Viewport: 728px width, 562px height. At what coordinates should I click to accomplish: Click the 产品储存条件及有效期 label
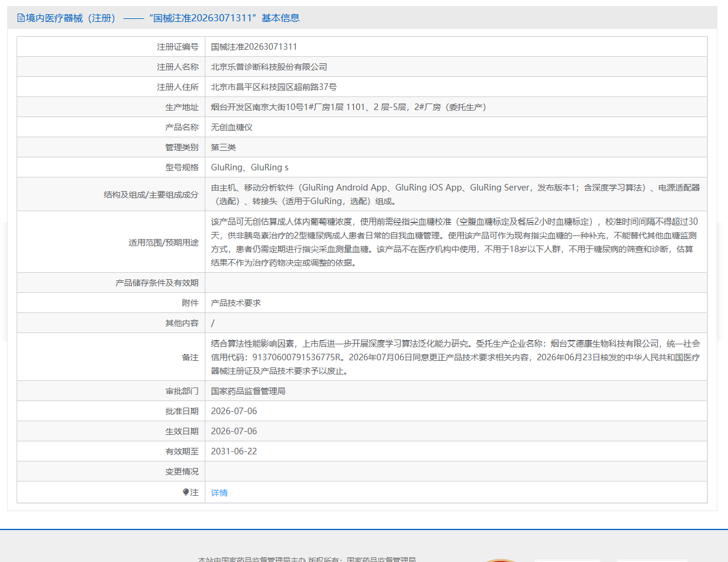[157, 283]
